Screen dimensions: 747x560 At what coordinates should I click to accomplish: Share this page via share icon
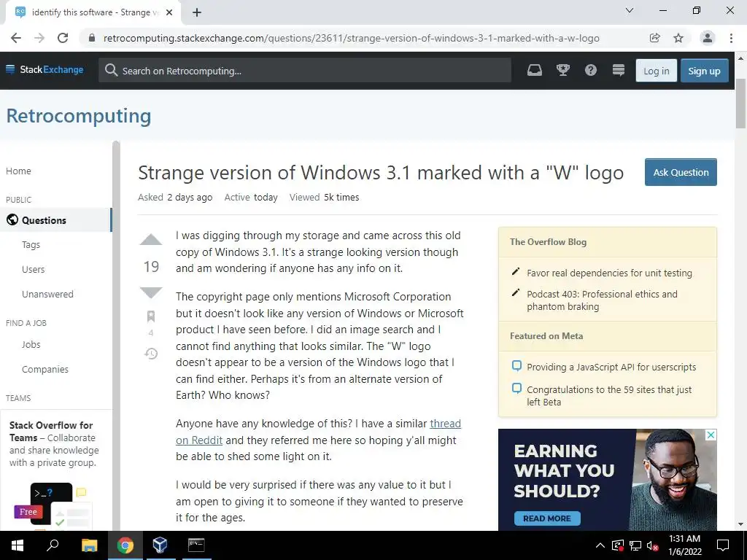point(654,38)
